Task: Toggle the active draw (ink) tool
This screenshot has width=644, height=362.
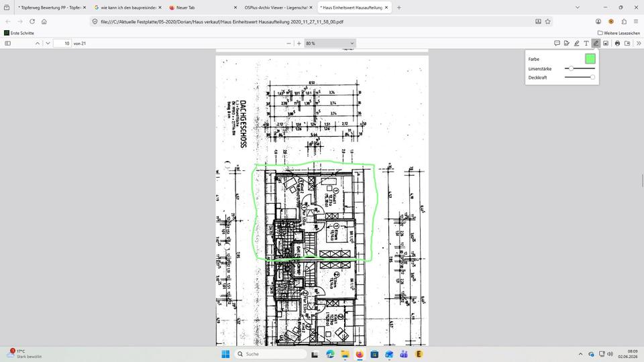Action: [596, 43]
